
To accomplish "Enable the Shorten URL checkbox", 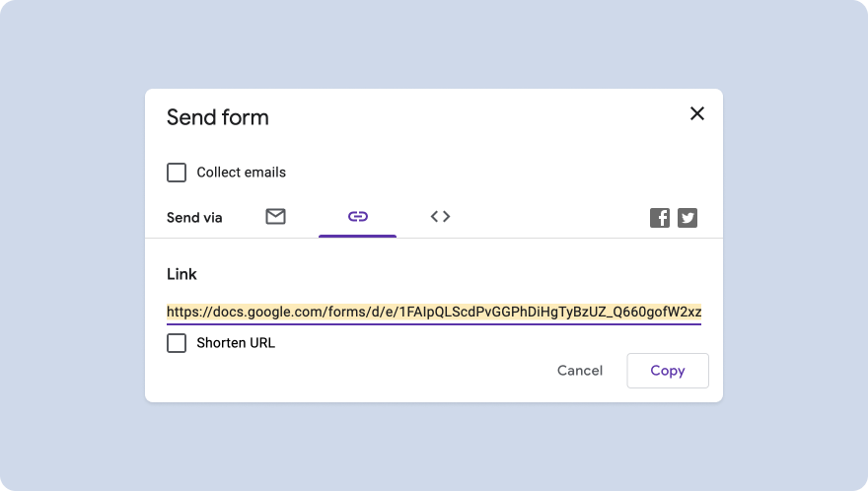I will 177,343.
